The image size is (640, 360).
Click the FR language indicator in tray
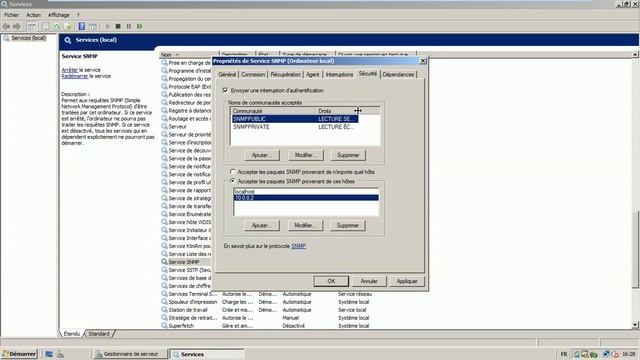564,354
